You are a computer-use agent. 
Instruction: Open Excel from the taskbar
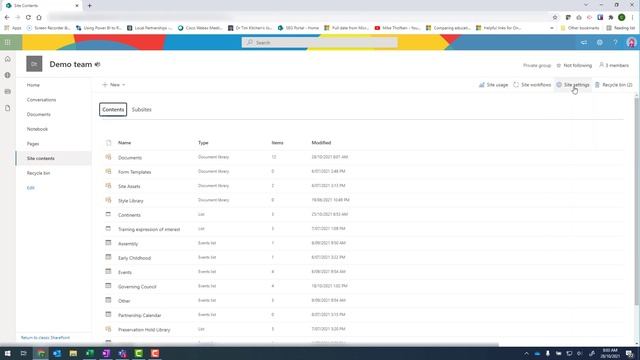pos(89,353)
